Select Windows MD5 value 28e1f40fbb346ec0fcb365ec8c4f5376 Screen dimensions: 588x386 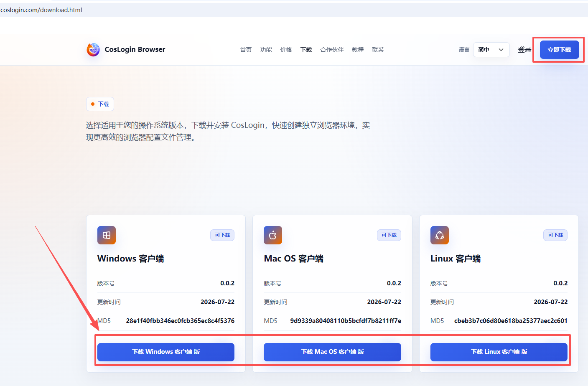tap(180, 321)
